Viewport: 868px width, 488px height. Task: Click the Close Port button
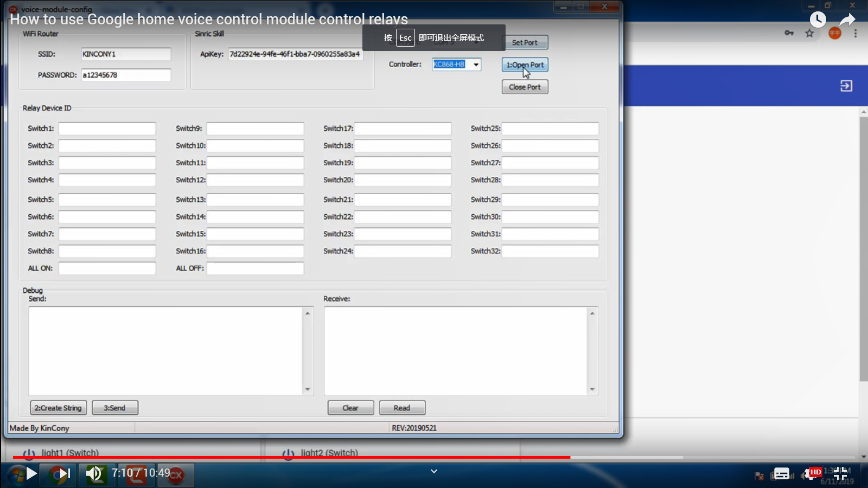525,87
